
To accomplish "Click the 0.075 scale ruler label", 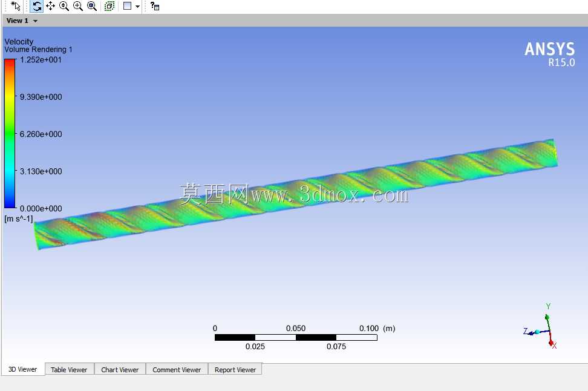I will (336, 346).
